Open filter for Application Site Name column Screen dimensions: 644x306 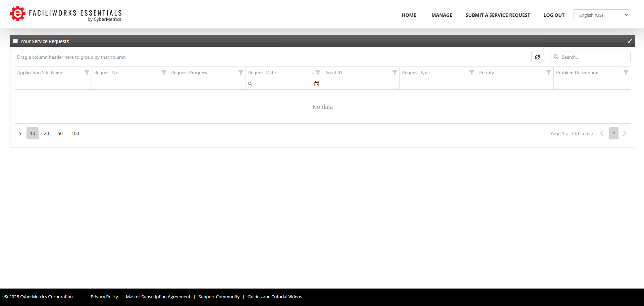pos(87,73)
